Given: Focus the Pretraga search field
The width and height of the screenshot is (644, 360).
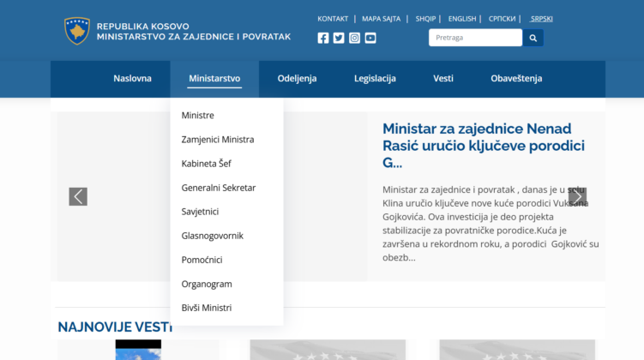Looking at the screenshot, I should [x=475, y=38].
